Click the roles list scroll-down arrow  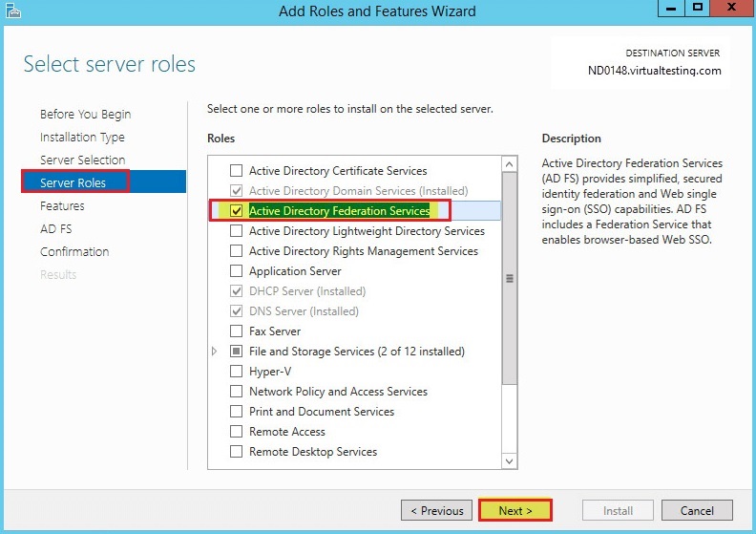pos(509,461)
